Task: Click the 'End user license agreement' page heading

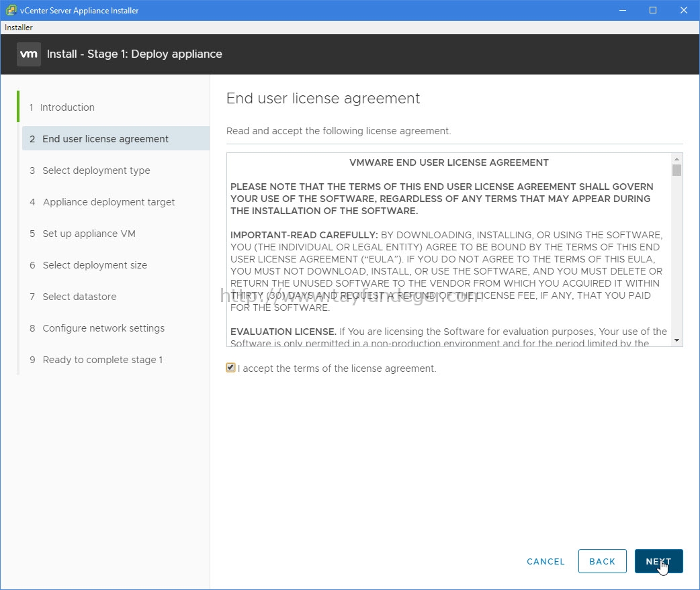Action: (x=323, y=98)
